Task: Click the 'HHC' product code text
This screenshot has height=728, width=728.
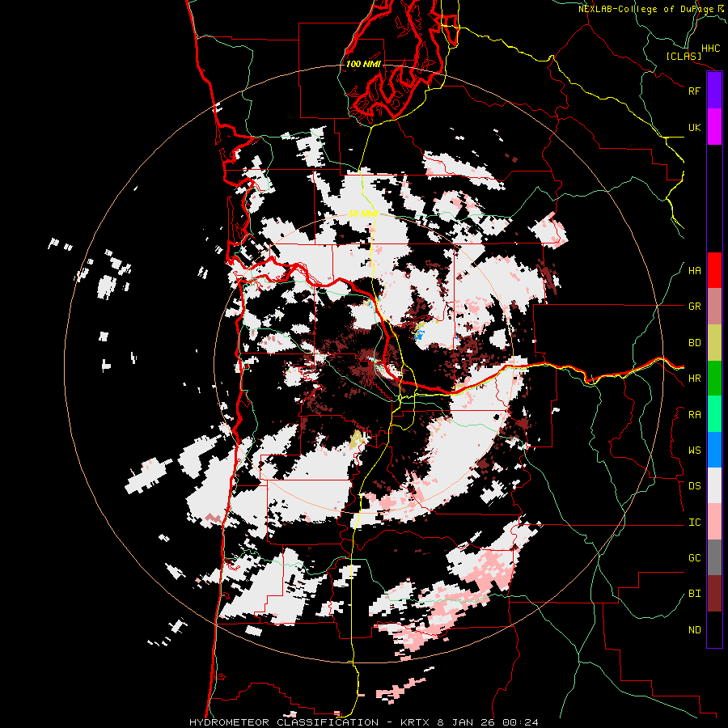Action: (710, 49)
